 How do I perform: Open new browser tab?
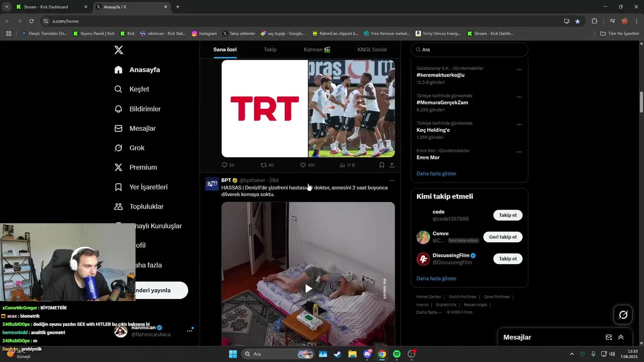178,7
